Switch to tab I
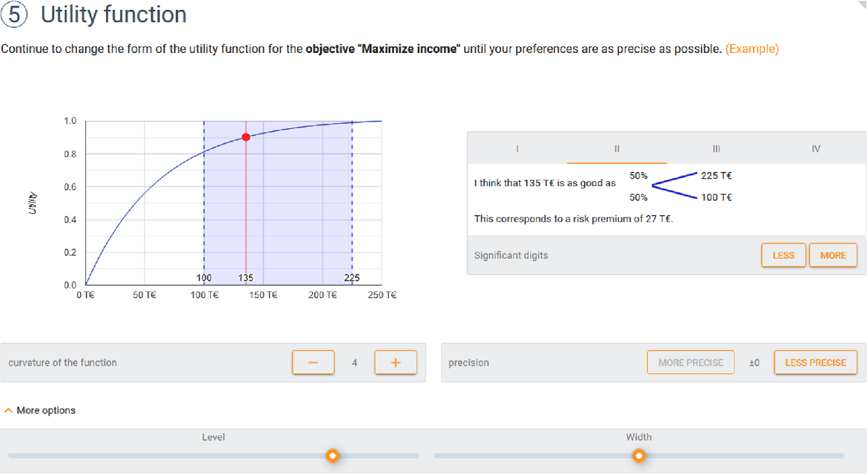Viewport: 868px width, 475px height. click(517, 148)
